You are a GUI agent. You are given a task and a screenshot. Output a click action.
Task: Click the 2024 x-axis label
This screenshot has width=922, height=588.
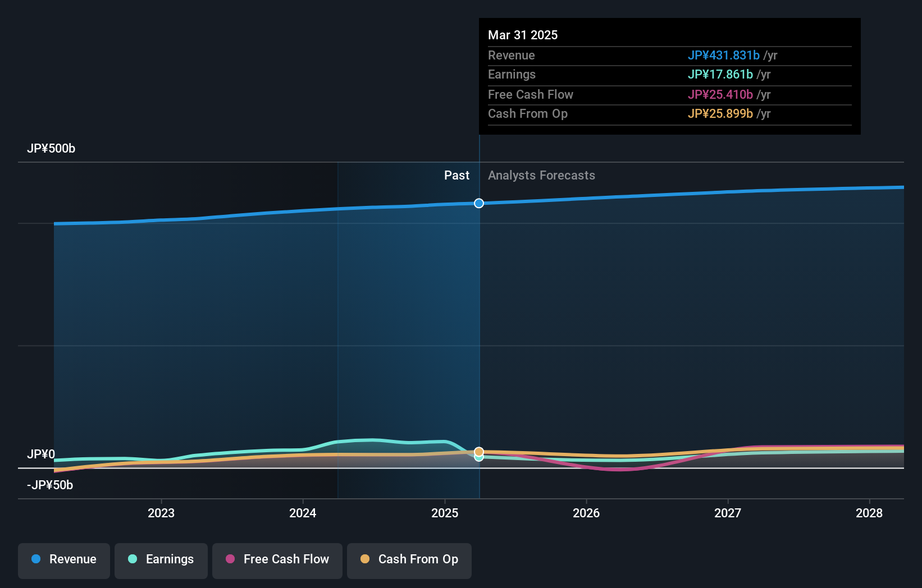303,513
